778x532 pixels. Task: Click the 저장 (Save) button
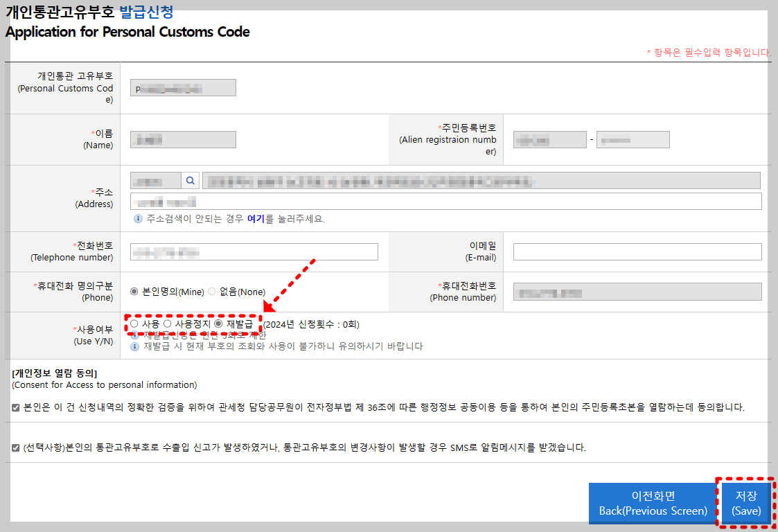746,505
